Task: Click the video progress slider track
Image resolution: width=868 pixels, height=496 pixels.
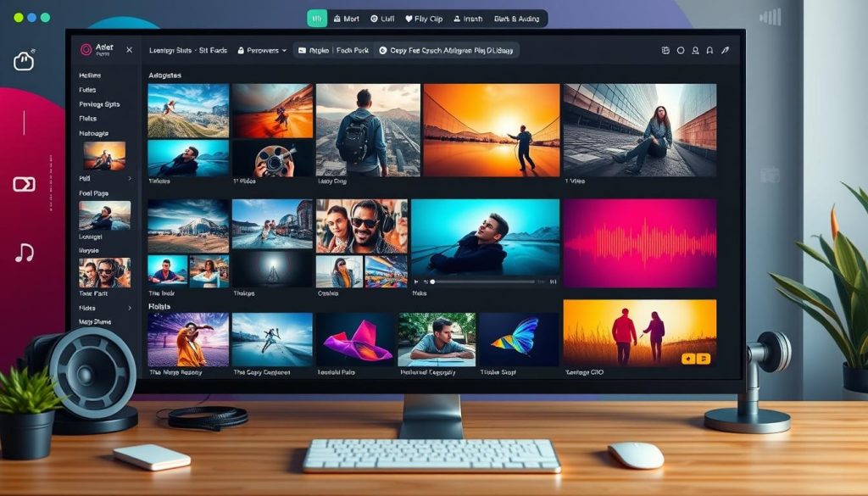Action: [483, 281]
